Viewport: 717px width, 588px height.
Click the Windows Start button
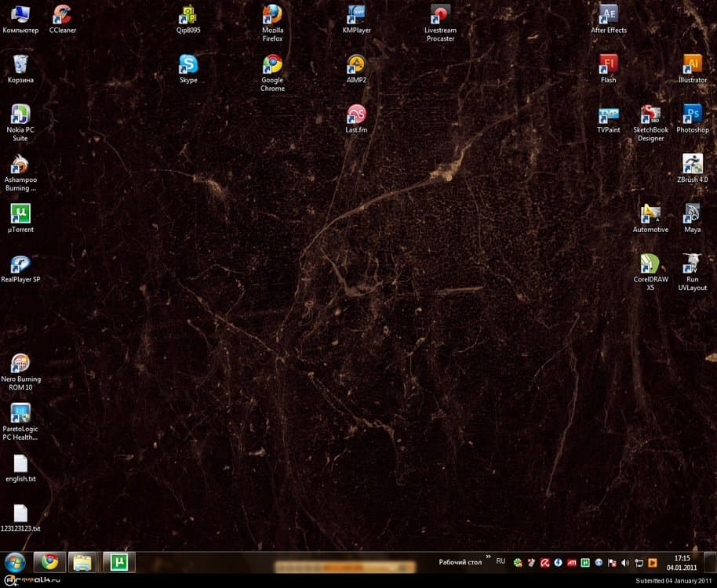(x=15, y=562)
